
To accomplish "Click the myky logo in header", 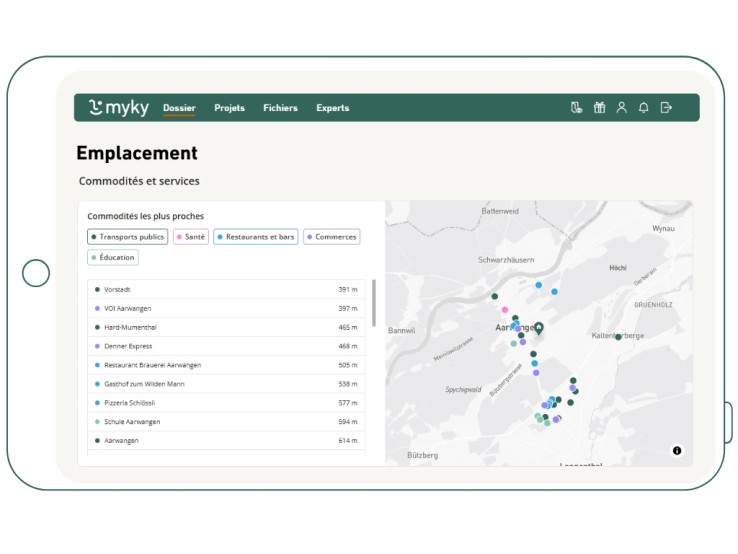I will click(118, 108).
